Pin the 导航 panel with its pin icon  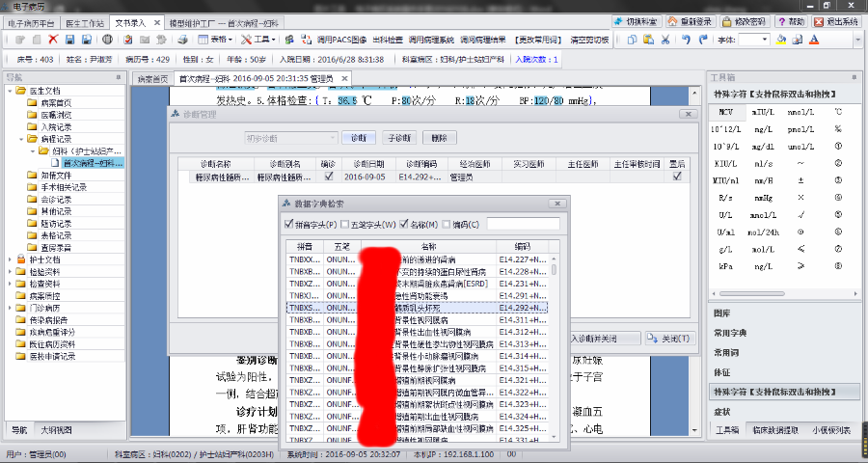coord(118,77)
